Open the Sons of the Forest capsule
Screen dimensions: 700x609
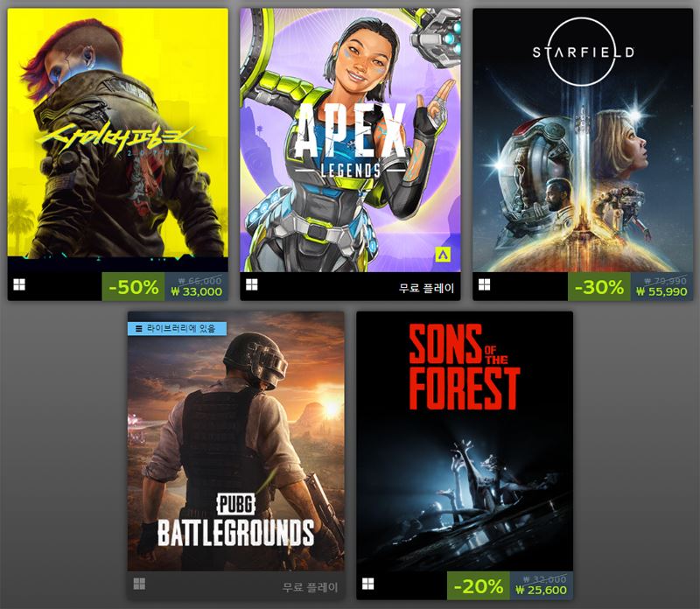click(465, 441)
